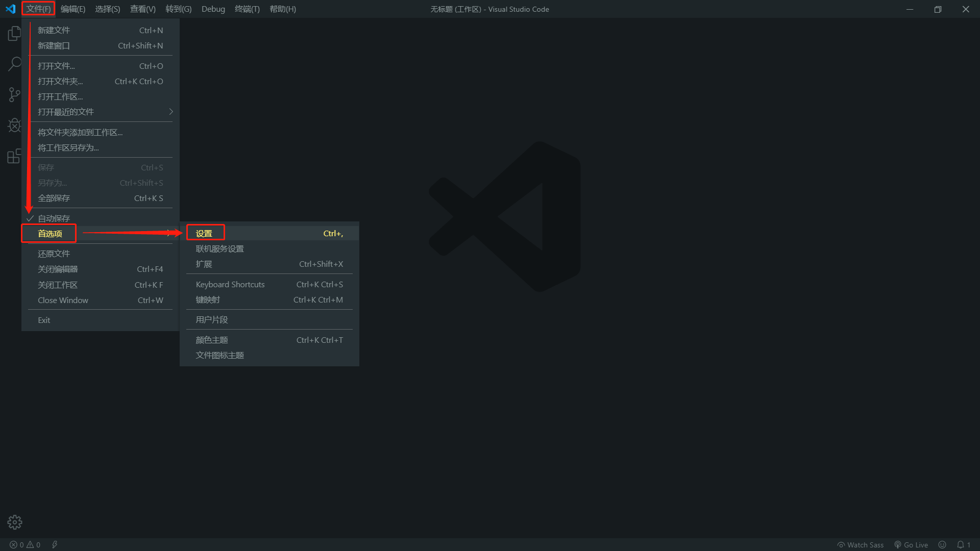Open the 终端(T) menu

[247, 9]
